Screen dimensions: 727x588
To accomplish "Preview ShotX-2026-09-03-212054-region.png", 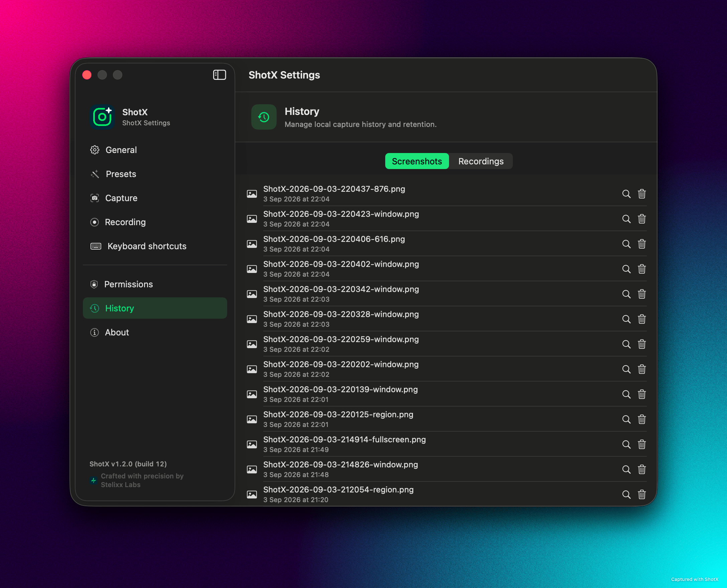I will point(626,494).
